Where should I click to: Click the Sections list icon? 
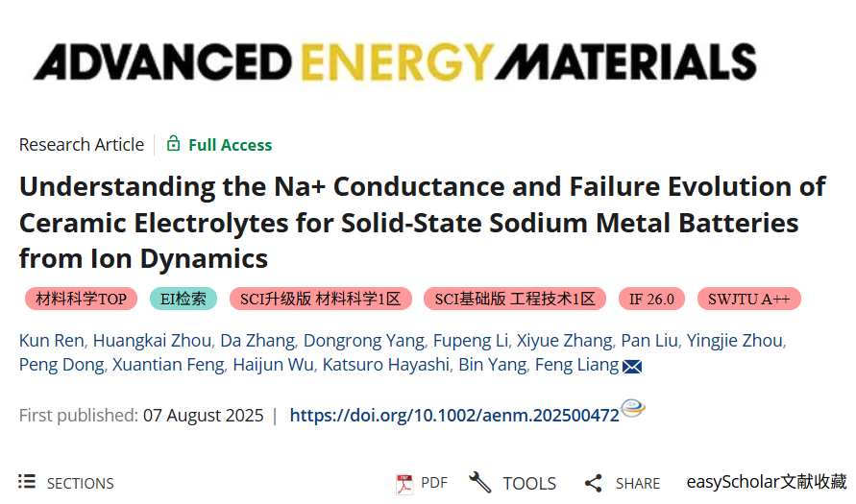27,482
